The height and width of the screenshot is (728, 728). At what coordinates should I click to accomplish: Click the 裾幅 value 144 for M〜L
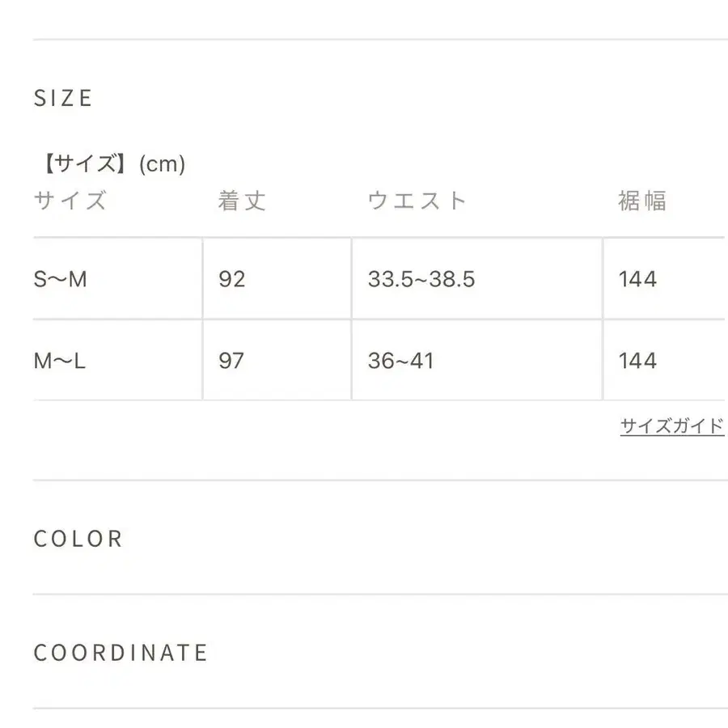point(637,361)
